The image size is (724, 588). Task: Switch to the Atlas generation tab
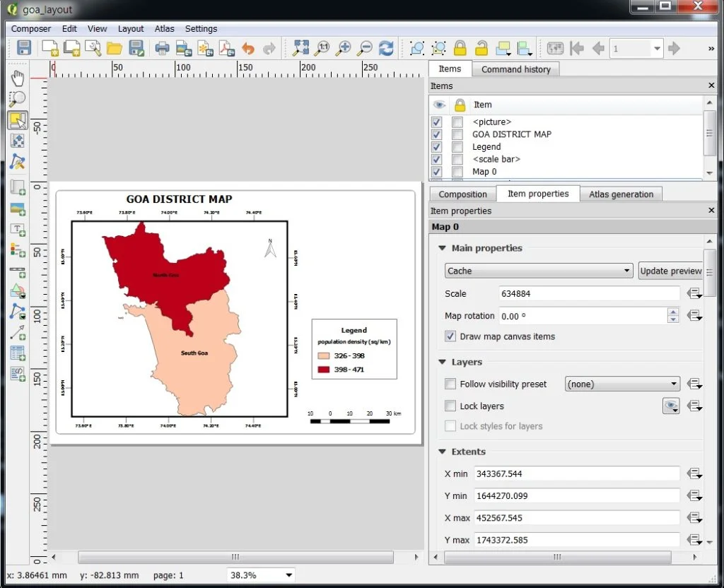tap(621, 194)
